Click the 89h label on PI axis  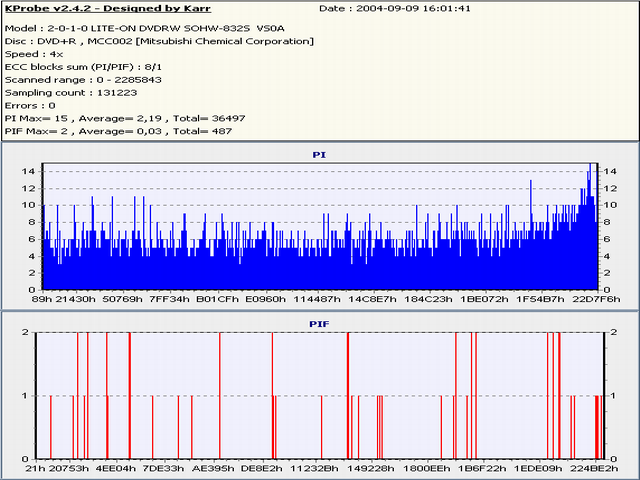(42, 298)
